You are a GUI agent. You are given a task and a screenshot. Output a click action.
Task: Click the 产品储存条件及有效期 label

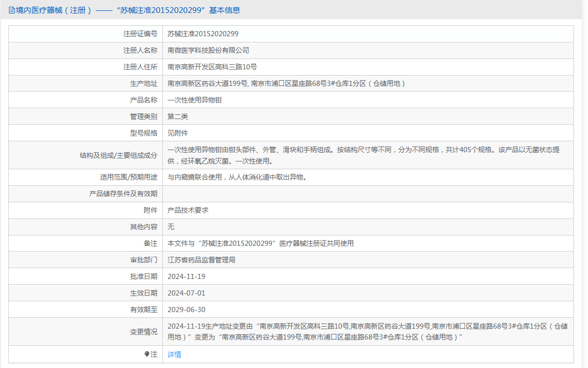click(124, 194)
